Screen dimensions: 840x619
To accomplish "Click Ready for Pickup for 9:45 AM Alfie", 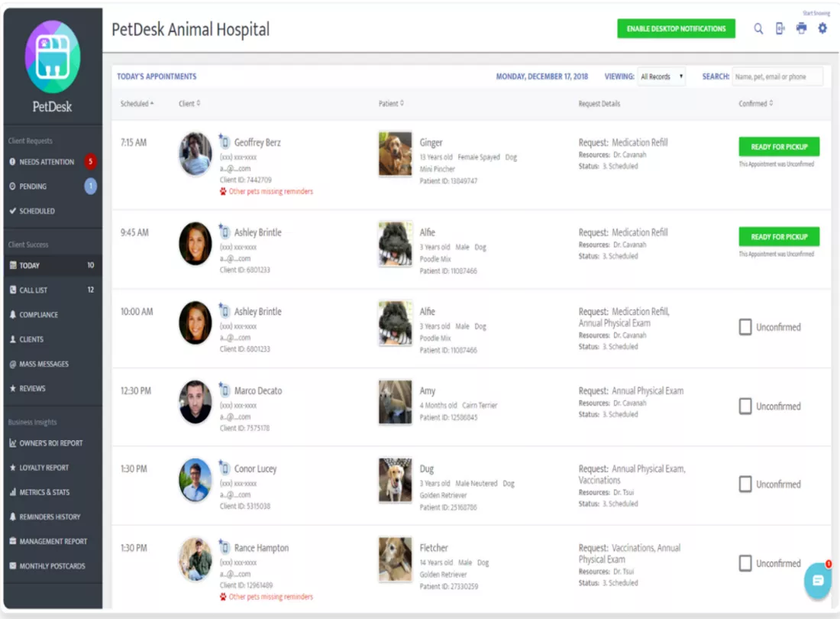I will point(779,236).
